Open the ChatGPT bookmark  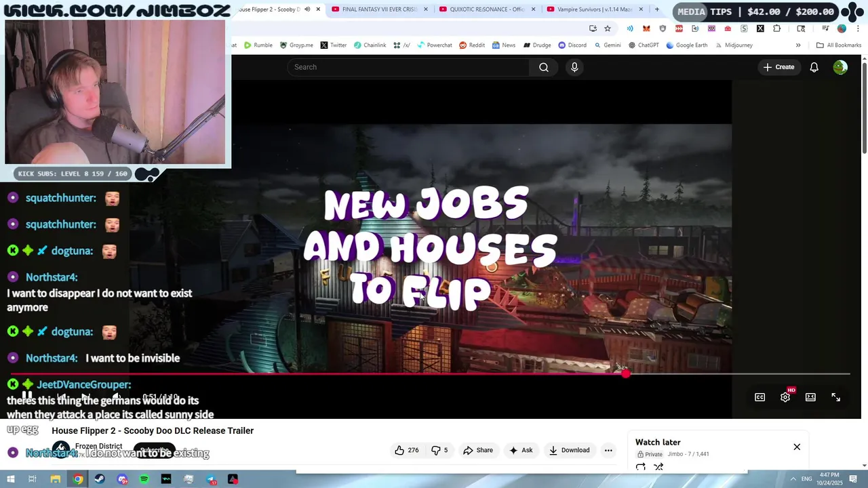[644, 45]
